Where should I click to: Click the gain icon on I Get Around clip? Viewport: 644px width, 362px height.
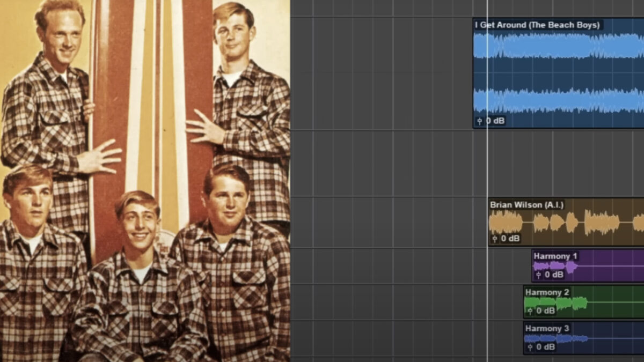click(x=479, y=121)
